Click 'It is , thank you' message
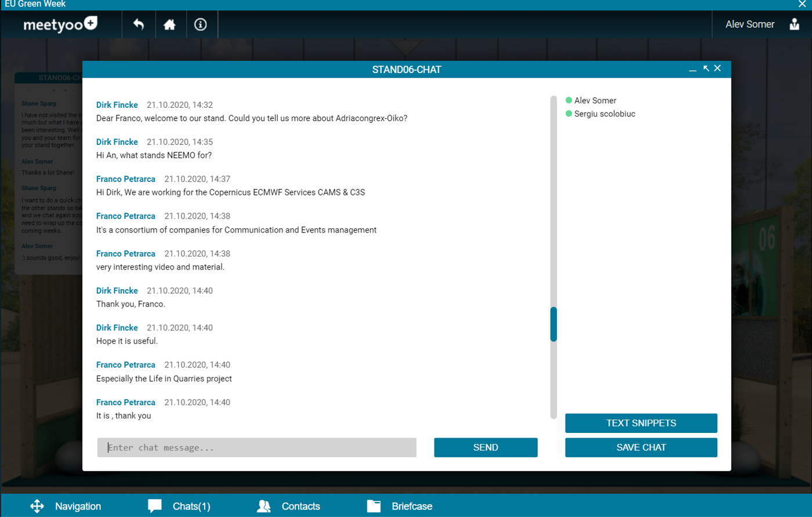 coord(124,416)
